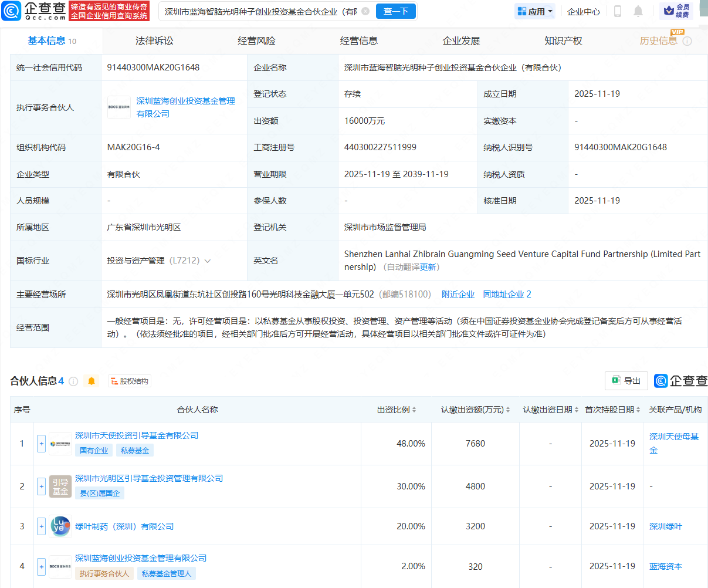Expand row for 绿叶制药（深圳）有限公司
The height and width of the screenshot is (588, 708).
[41, 526]
